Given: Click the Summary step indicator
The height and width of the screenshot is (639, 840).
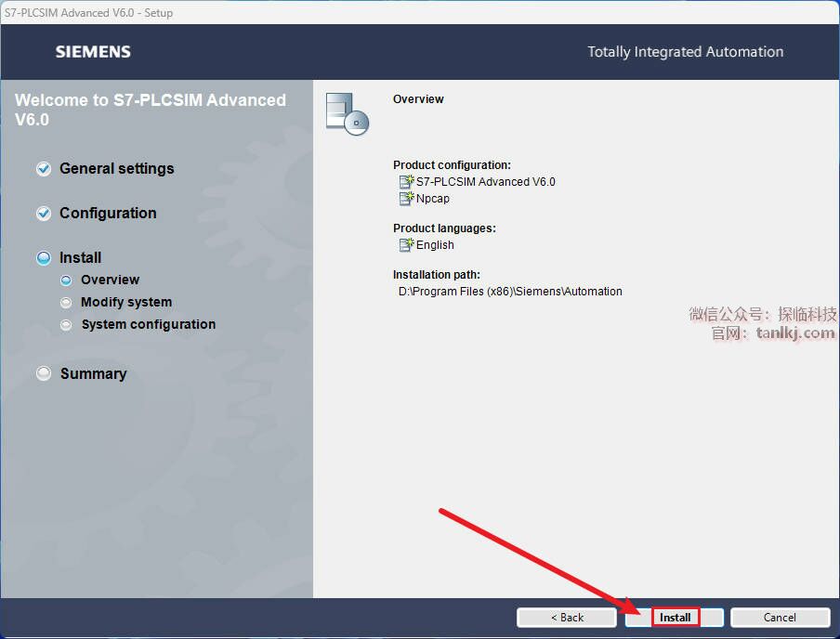Looking at the screenshot, I should (44, 372).
